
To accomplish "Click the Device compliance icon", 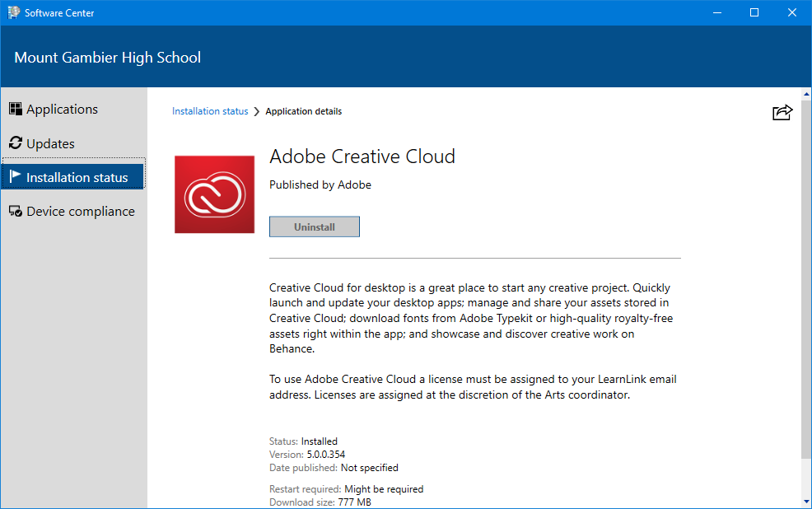I will click(x=16, y=212).
